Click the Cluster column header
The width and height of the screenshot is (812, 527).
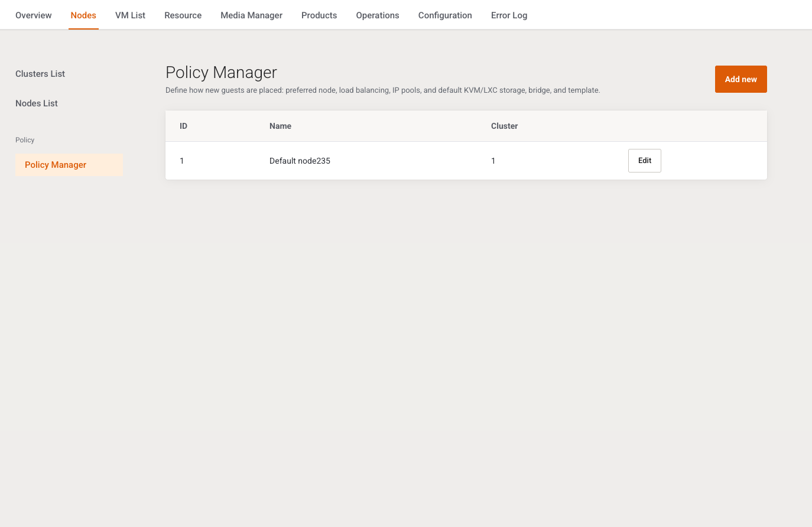504,126
